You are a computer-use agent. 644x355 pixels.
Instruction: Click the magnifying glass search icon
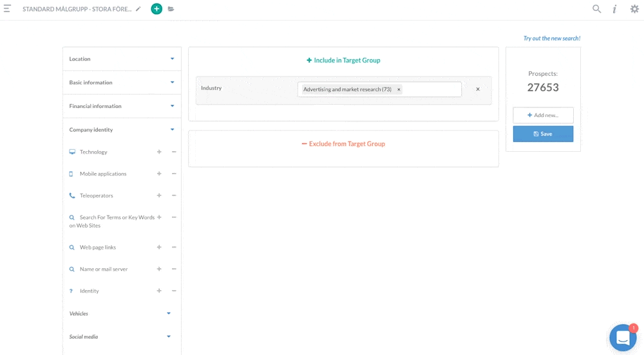pos(597,9)
